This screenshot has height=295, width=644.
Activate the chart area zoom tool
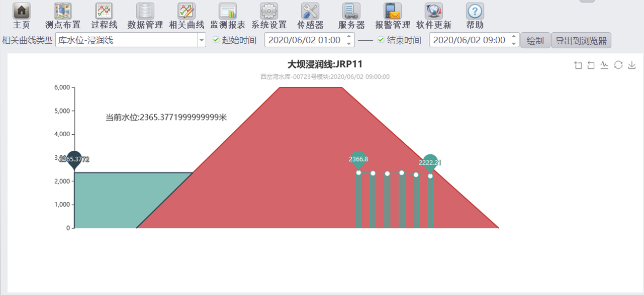point(578,65)
